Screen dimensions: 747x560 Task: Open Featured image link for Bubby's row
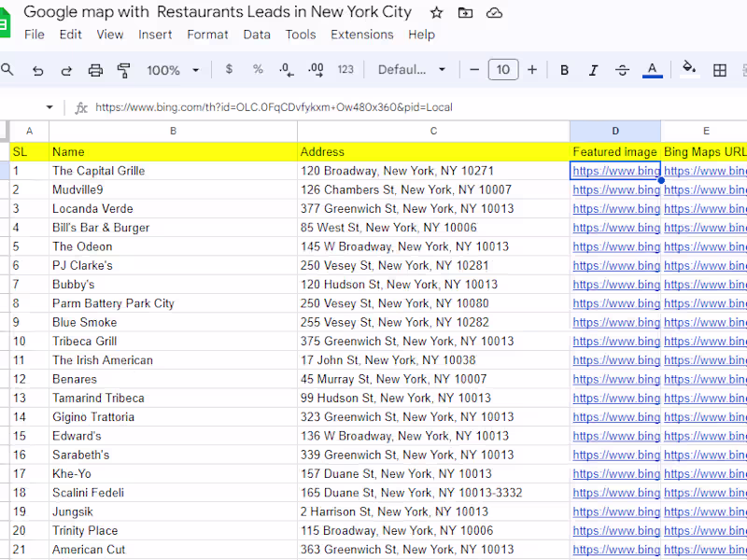(616, 285)
